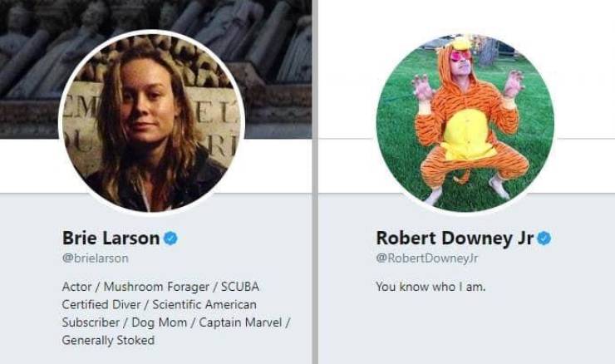The image size is (615, 364).
Task: Click the Brie Larson display name
Action: [x=111, y=239]
